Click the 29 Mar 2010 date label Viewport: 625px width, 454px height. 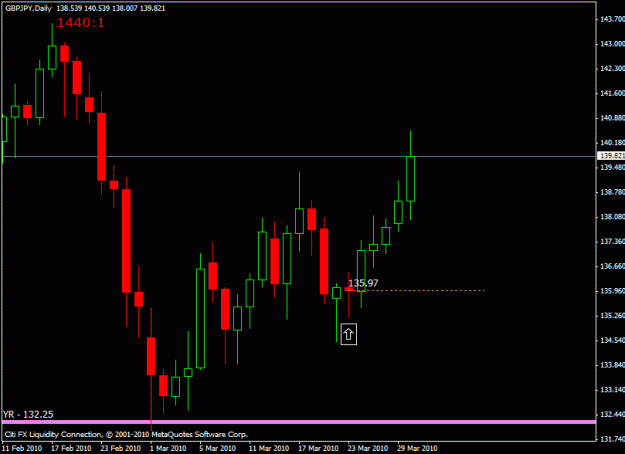point(417,448)
